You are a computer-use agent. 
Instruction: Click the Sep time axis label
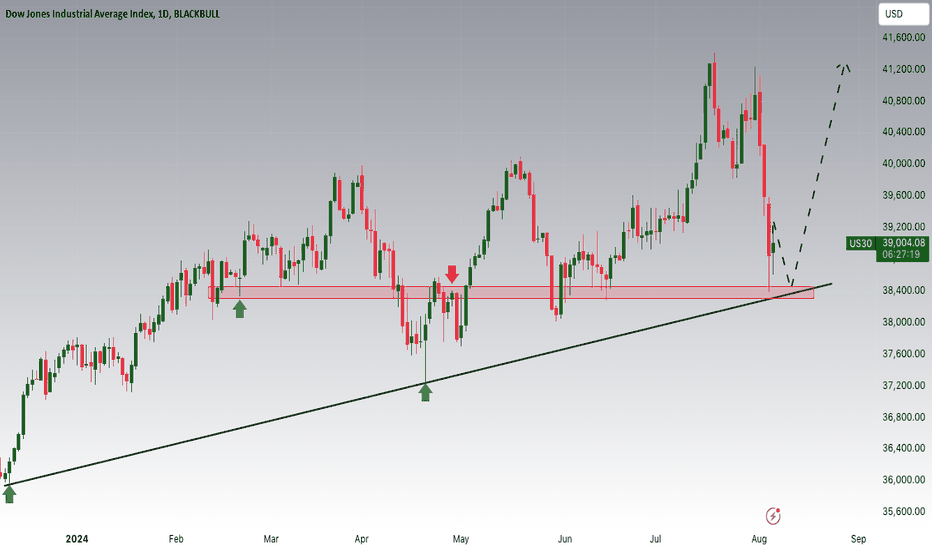click(x=858, y=539)
